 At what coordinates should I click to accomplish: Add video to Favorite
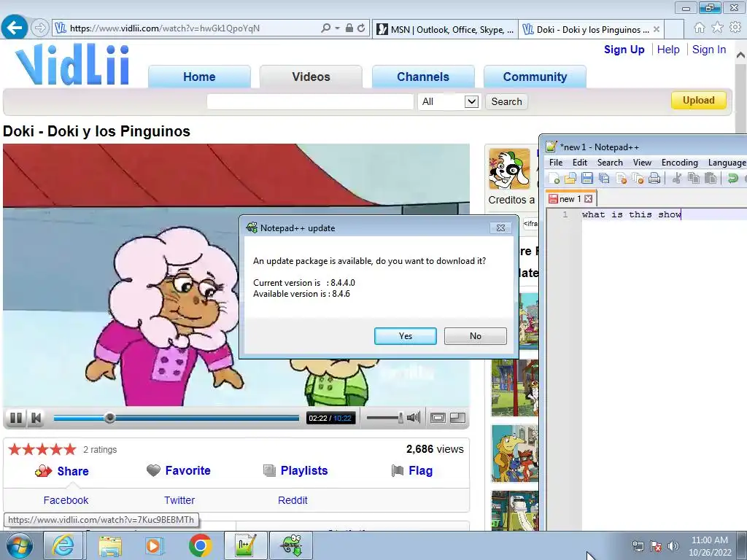[187, 470]
